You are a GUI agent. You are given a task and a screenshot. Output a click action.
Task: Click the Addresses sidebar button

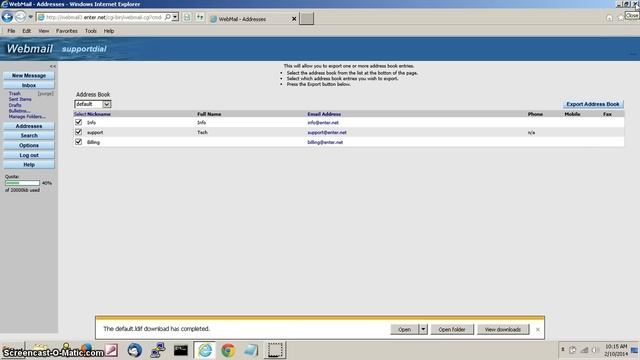(x=29, y=126)
